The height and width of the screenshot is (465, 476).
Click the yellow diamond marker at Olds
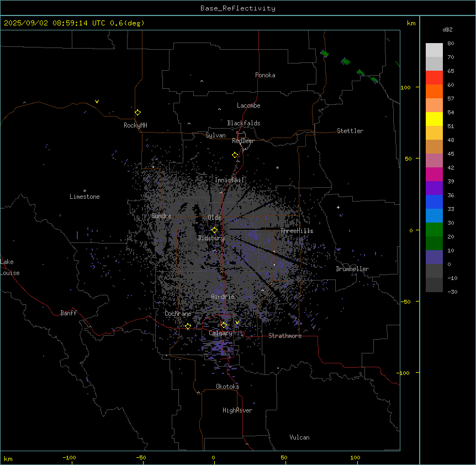click(214, 230)
